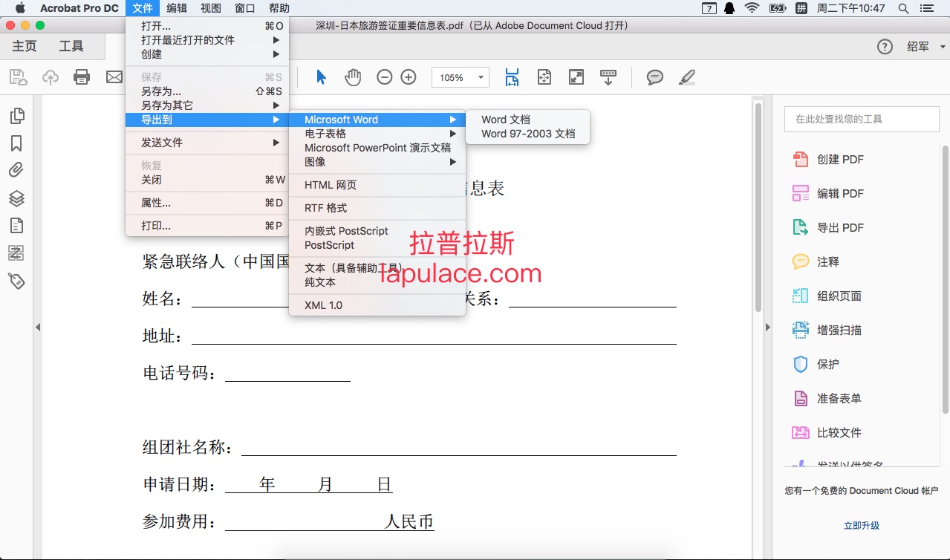
Task: Open the content sidebar panel icon
Action: pos(16,225)
